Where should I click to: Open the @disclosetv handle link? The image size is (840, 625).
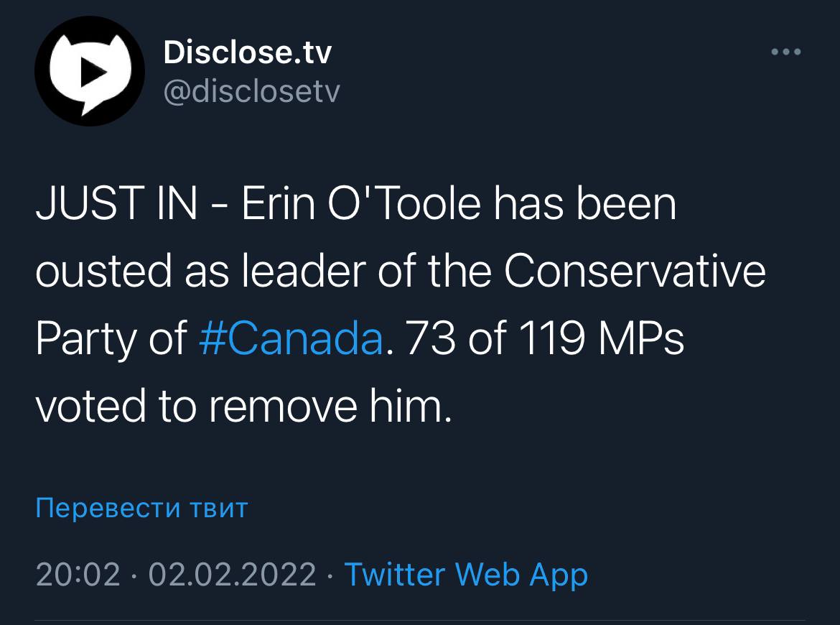pos(251,91)
